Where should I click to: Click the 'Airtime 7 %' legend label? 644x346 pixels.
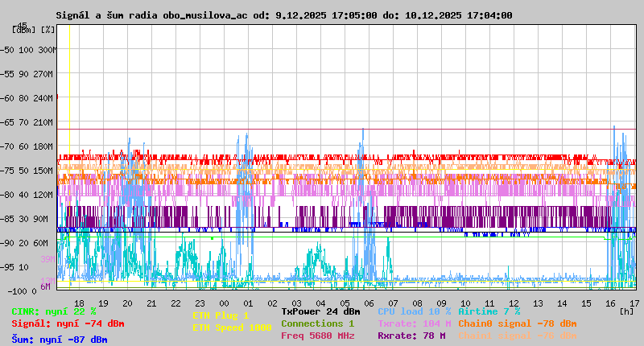[489, 312]
